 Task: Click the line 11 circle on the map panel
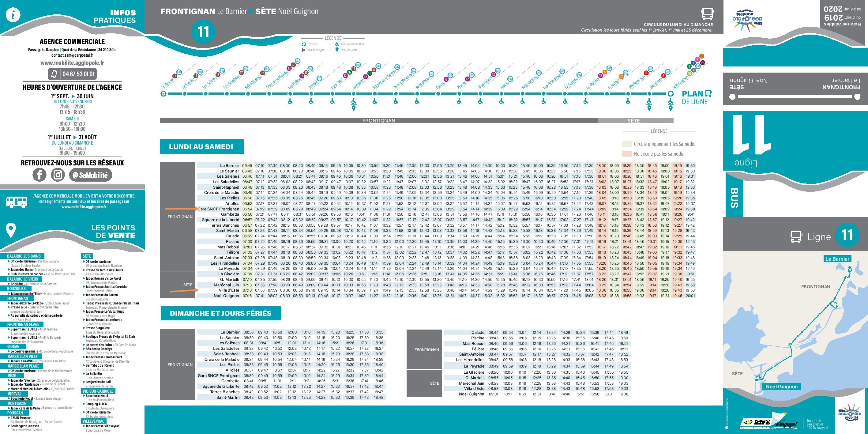[847, 235]
